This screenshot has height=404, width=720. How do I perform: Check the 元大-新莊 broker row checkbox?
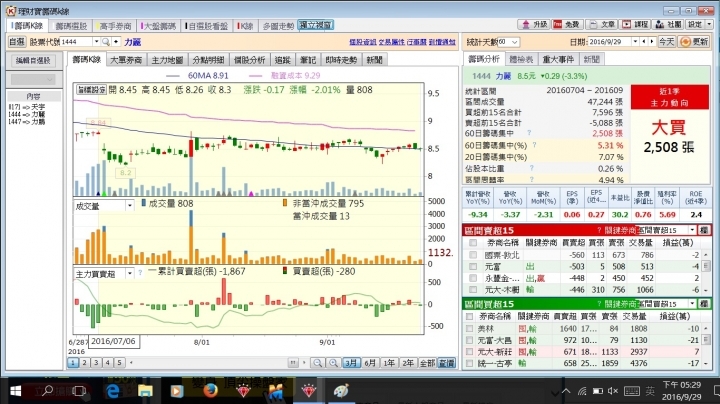[x=469, y=352]
